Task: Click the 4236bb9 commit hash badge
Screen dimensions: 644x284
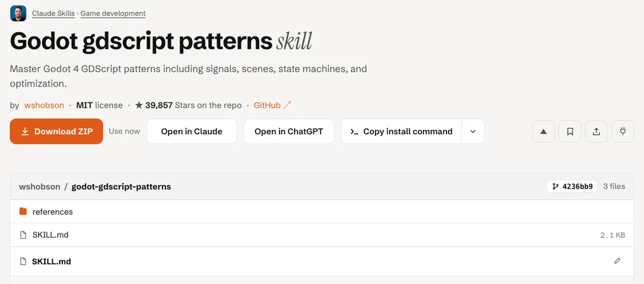Action: pos(572,186)
